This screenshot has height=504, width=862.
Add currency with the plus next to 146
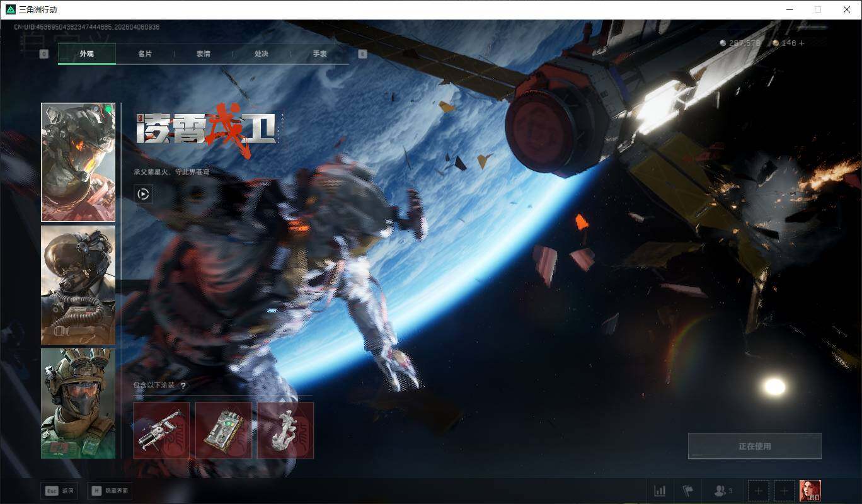pos(802,43)
